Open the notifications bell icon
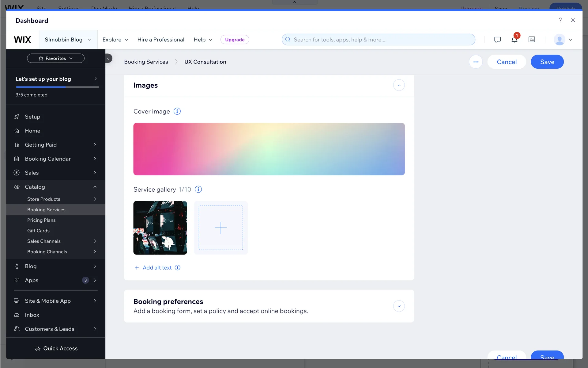Viewport: 588px width, 368px height. [x=514, y=40]
